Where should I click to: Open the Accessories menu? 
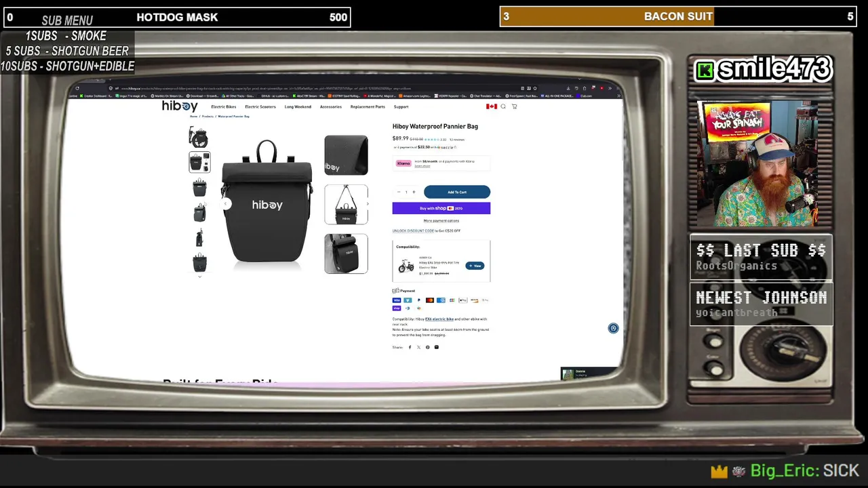331,107
